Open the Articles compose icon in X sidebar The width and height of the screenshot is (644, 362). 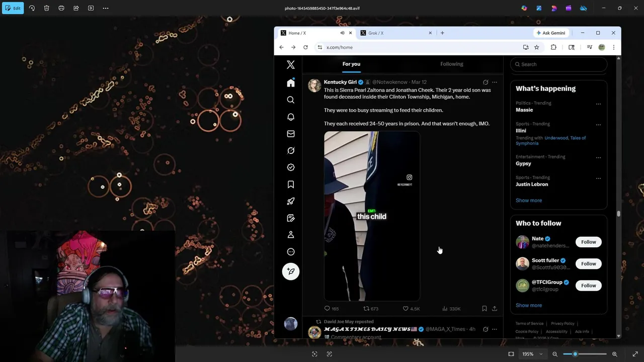pos(291,218)
